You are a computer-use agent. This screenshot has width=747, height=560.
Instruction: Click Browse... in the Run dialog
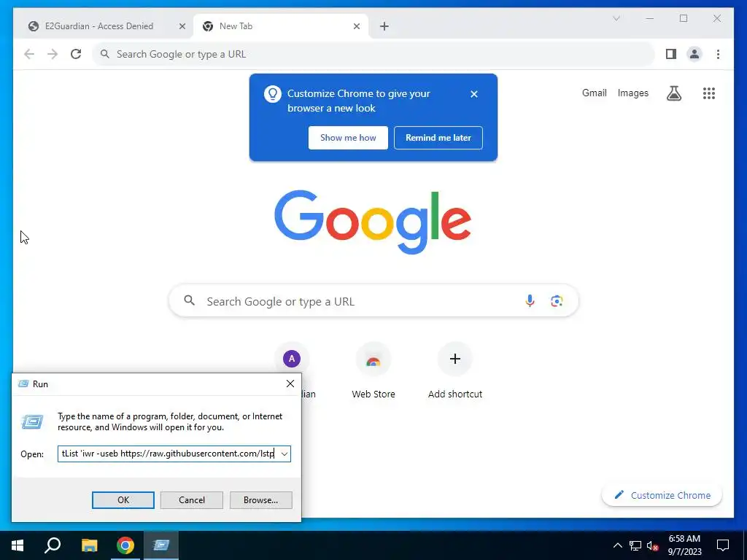(260, 500)
